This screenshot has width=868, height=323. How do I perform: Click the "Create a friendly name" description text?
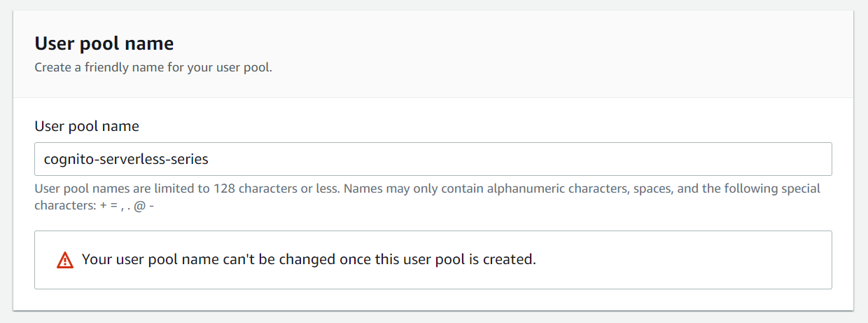coord(153,68)
